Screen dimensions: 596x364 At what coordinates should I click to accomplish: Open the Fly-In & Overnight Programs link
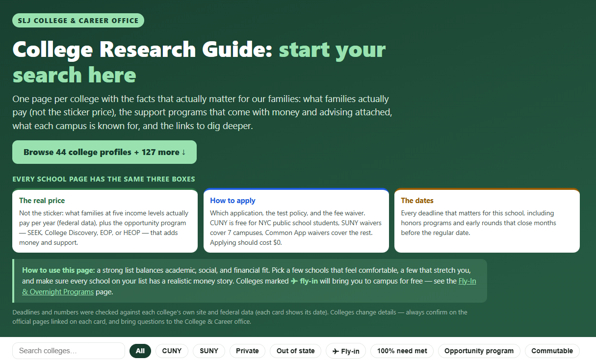[x=249, y=286]
